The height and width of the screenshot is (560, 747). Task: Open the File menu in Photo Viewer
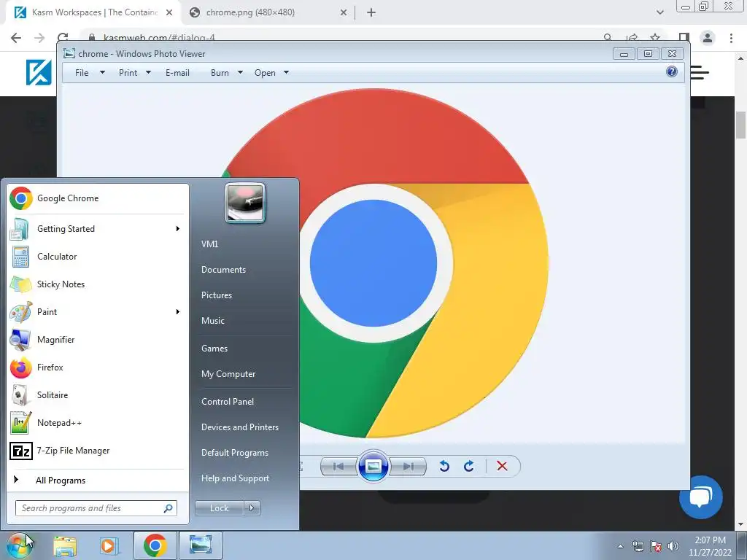[x=90, y=73]
